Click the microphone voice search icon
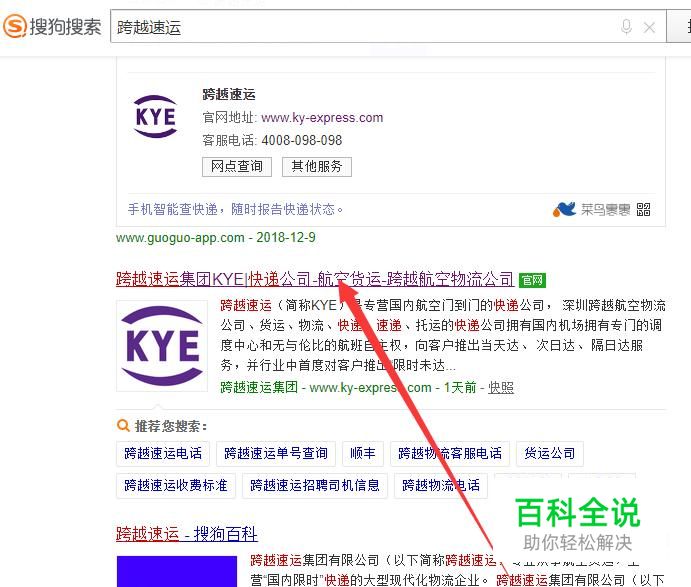 626,27
